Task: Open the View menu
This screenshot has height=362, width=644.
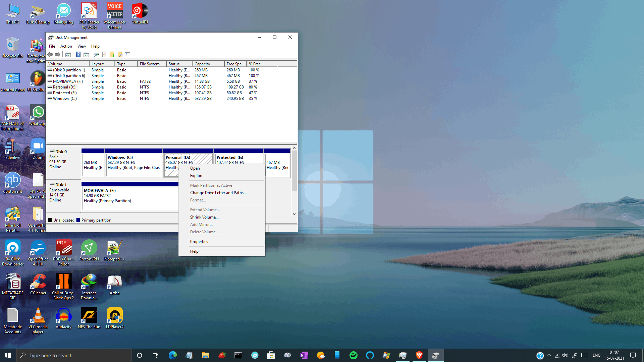Action: pos(82,46)
